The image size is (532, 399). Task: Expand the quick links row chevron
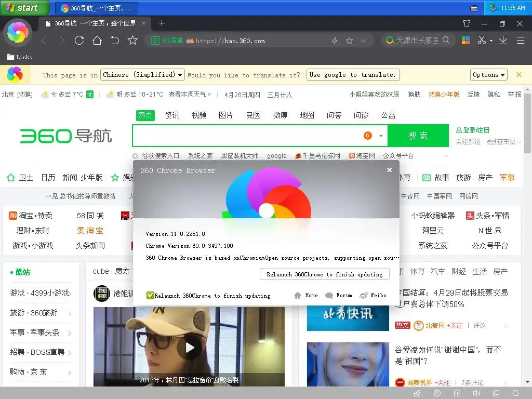446,156
